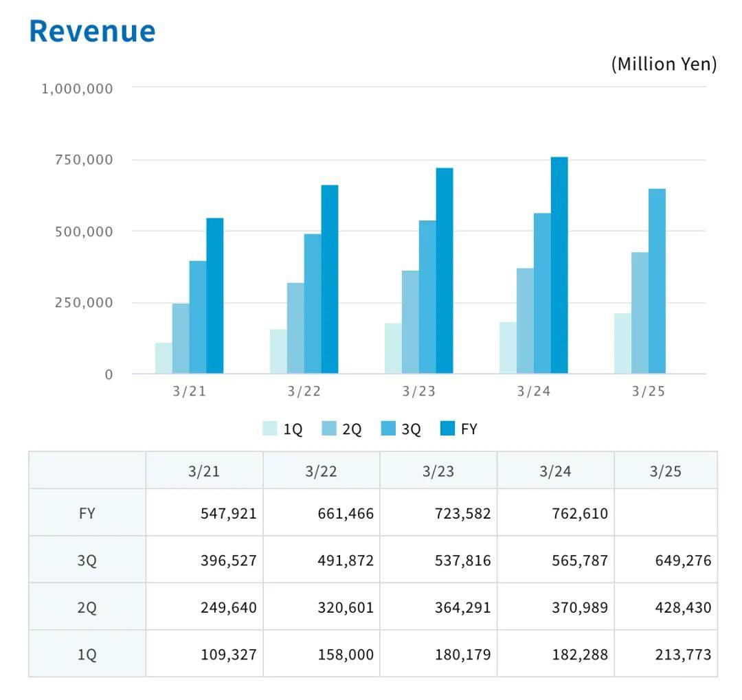Screen dimensions: 742x700
Task: Select the 3/25 table column header
Action: tap(665, 471)
